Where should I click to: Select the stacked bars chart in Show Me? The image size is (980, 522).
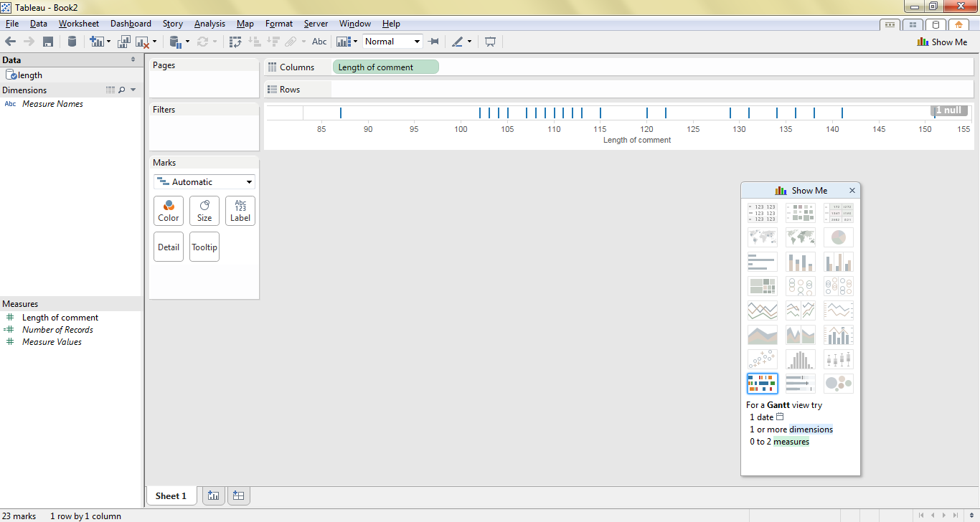point(801,262)
